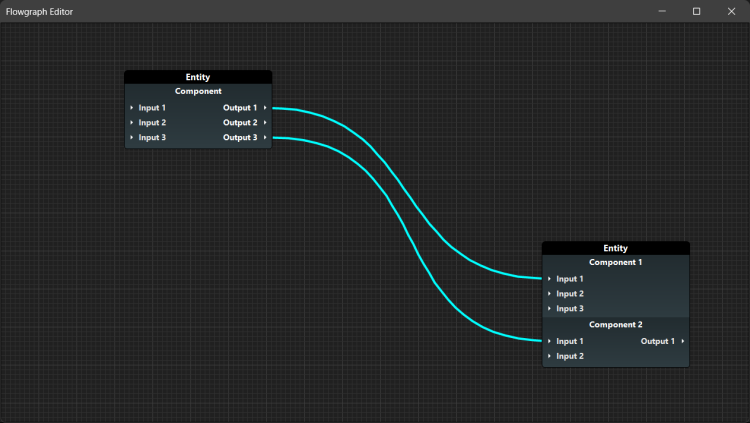Click the Output 1 port arrow on Component
This screenshot has width=750, height=423.
pos(265,108)
